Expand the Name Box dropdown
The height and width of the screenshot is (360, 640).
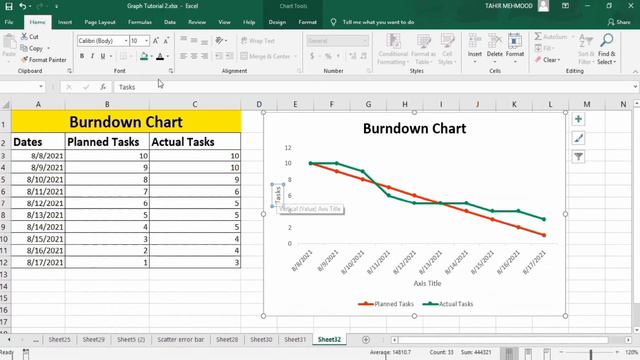[41, 87]
